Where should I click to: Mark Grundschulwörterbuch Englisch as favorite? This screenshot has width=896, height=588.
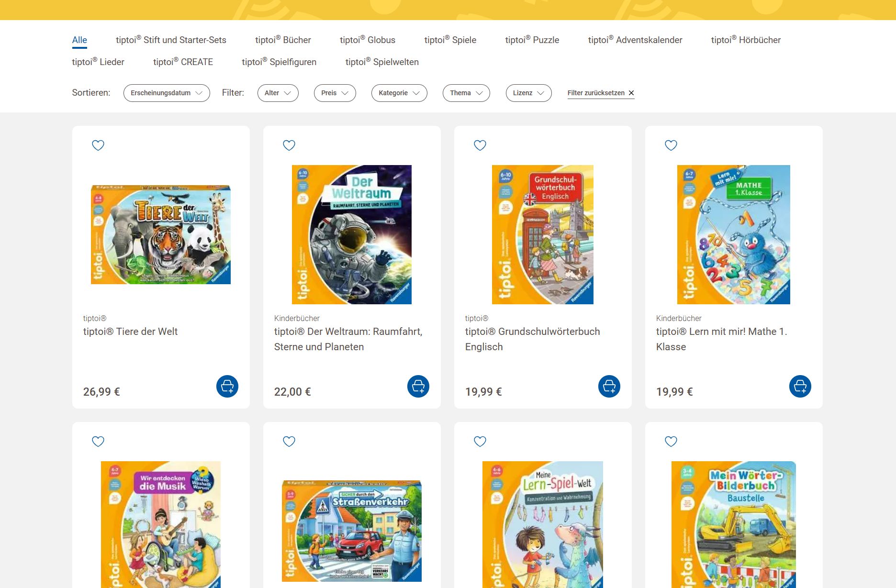[x=480, y=145]
